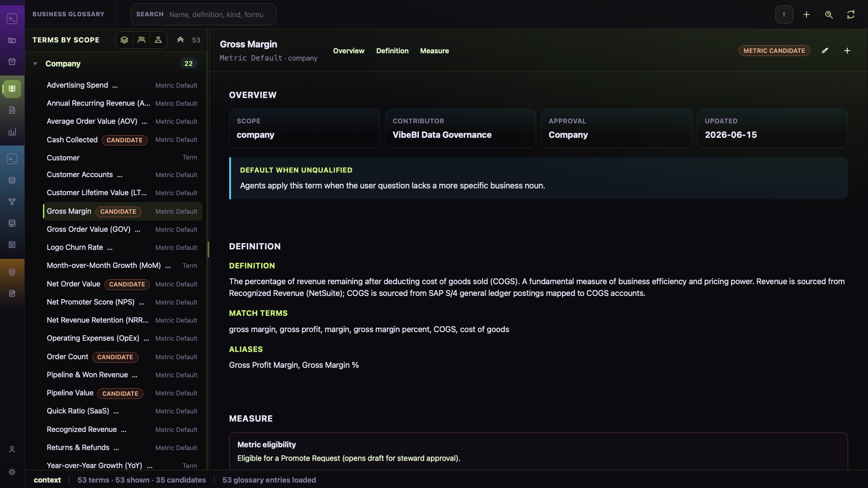
Task: Open the archive box icon in the sidebar
Action: click(x=12, y=61)
